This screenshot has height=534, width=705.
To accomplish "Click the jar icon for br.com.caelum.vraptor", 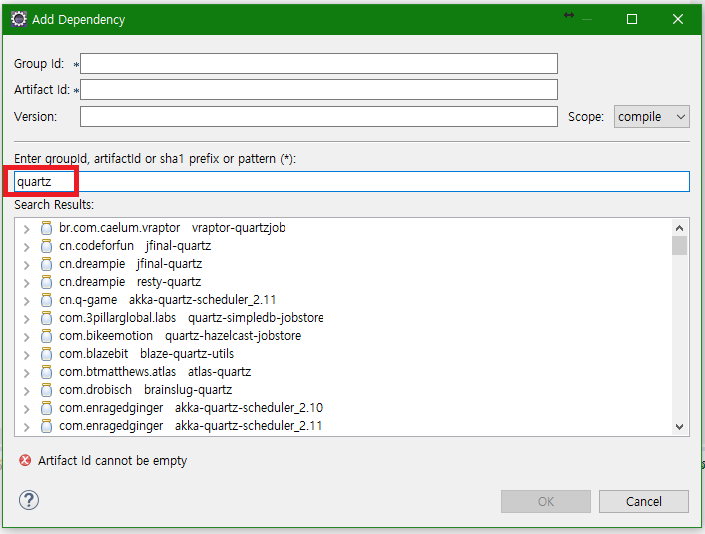I will pyautogui.click(x=46, y=228).
